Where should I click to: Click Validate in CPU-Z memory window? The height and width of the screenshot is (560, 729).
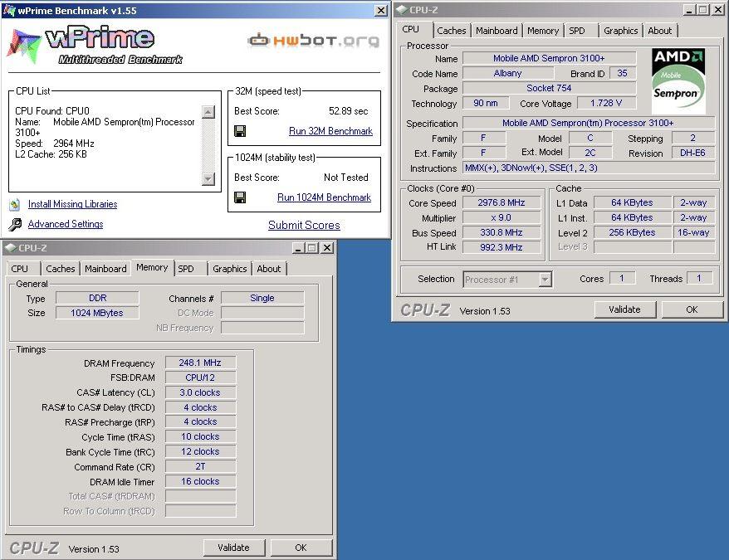coord(233,548)
